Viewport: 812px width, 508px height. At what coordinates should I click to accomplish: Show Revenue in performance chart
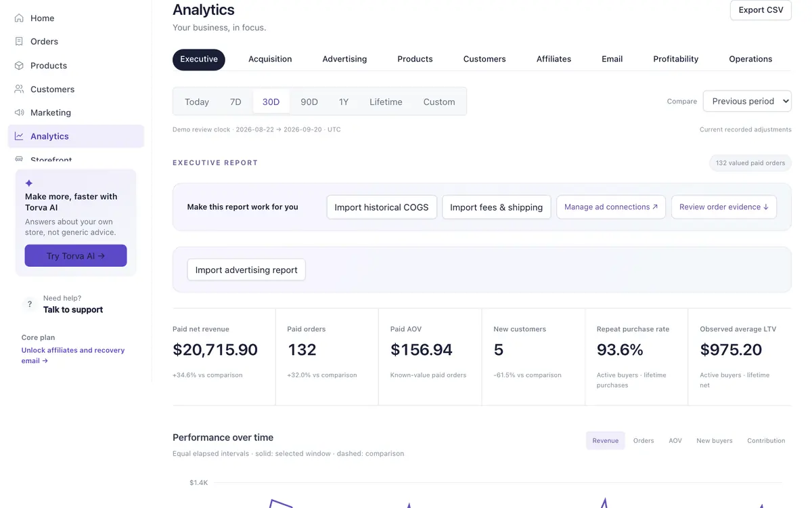(x=606, y=440)
